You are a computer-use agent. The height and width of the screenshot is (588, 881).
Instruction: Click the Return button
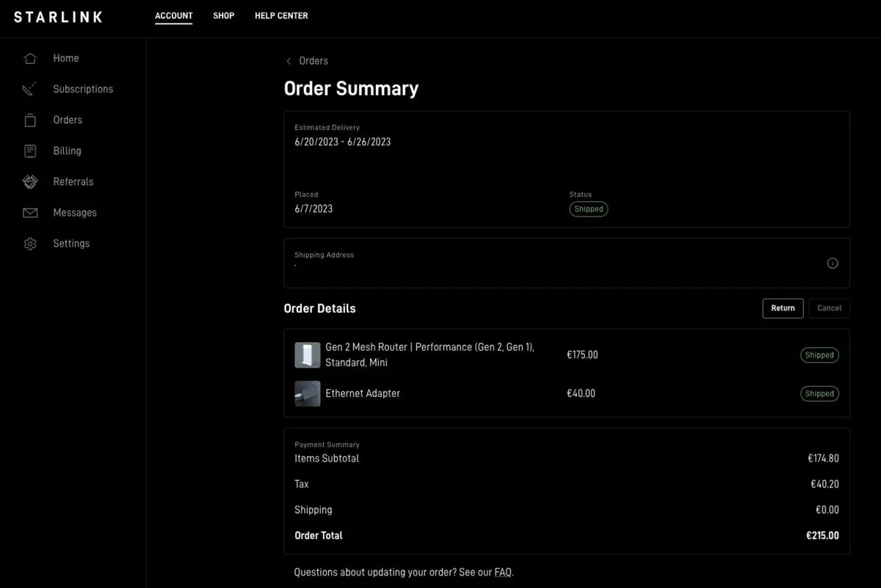click(783, 308)
